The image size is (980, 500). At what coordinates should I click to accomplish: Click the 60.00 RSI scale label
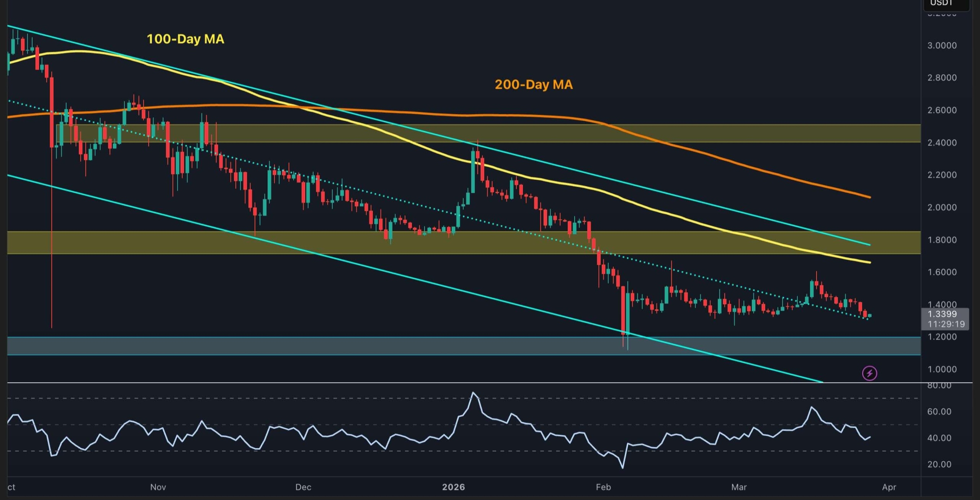(939, 412)
